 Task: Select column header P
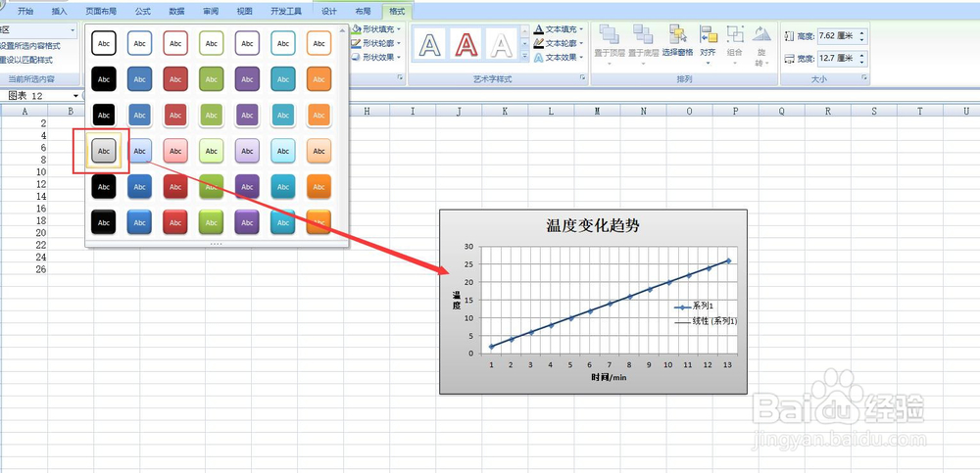[x=735, y=112]
